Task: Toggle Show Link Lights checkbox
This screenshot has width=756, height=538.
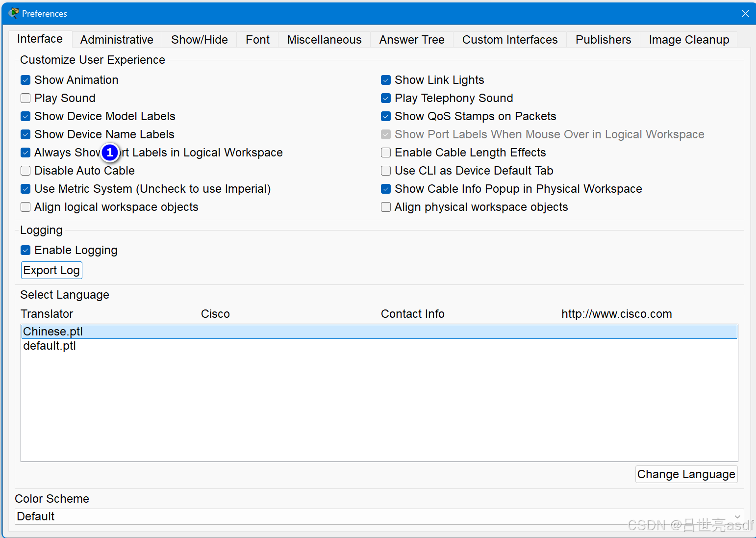Action: 386,80
